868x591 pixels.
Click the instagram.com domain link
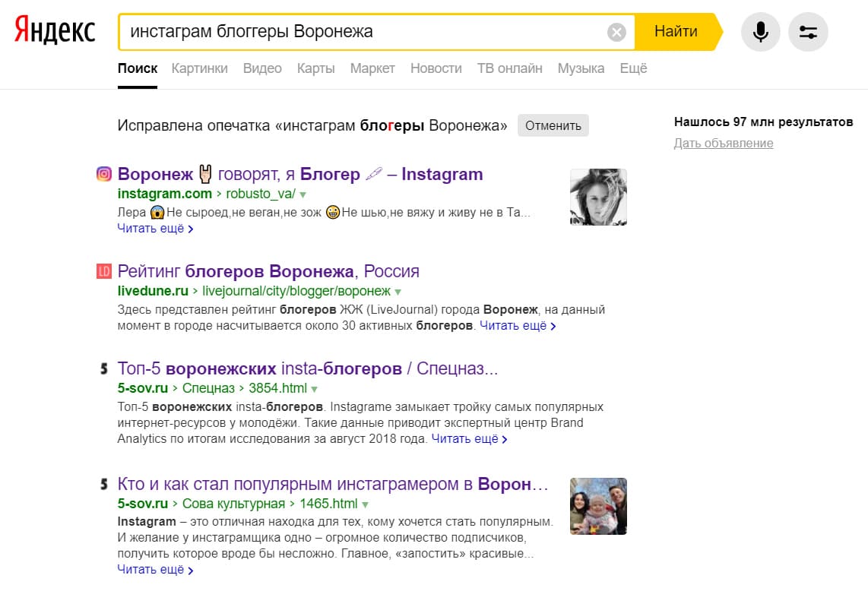pyautogui.click(x=164, y=194)
